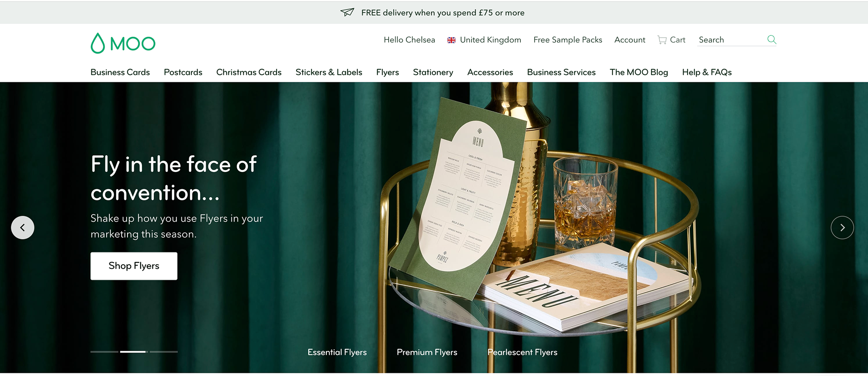Select the first carousel indicator
Screen dimensions: 868x376
(104, 352)
